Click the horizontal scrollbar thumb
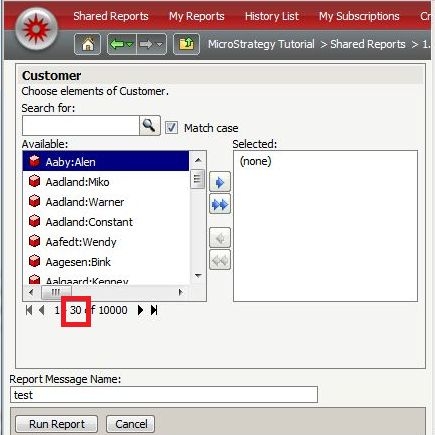 56,292
